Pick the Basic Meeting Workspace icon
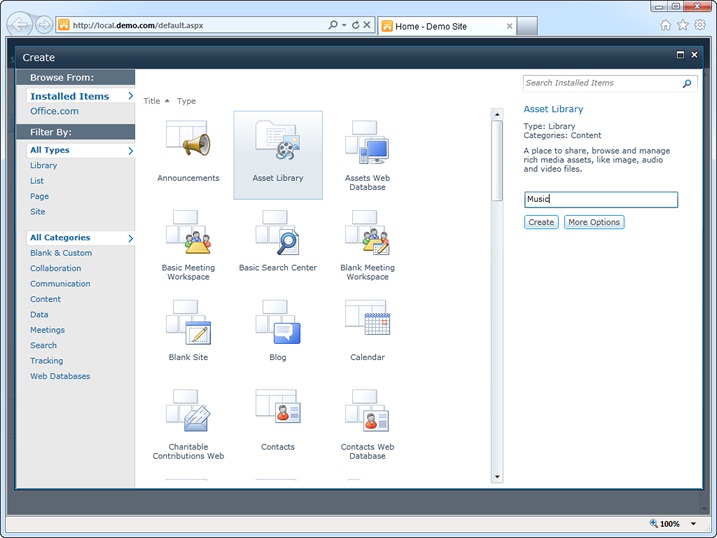Screen dimensions: 717x538 click(x=188, y=232)
